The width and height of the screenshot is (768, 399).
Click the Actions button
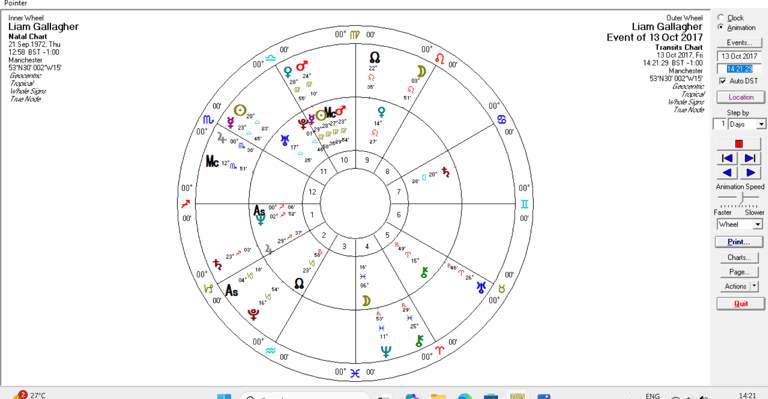(735, 286)
